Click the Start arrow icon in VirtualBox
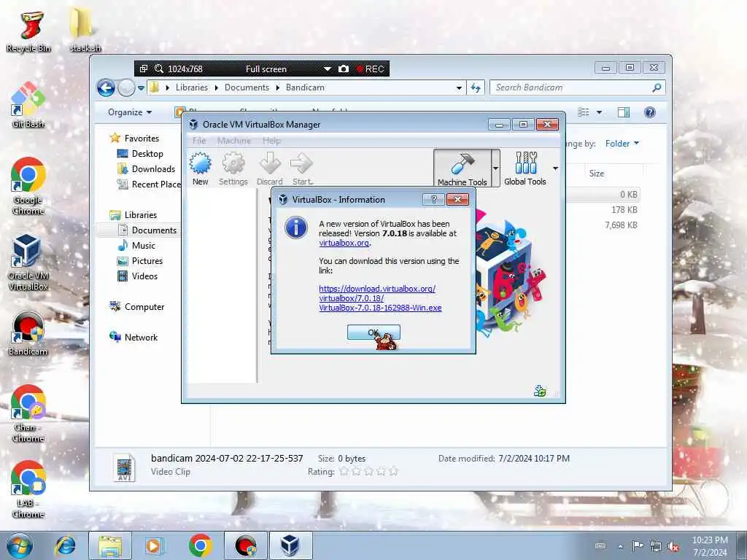The width and height of the screenshot is (747, 560). coord(302,168)
